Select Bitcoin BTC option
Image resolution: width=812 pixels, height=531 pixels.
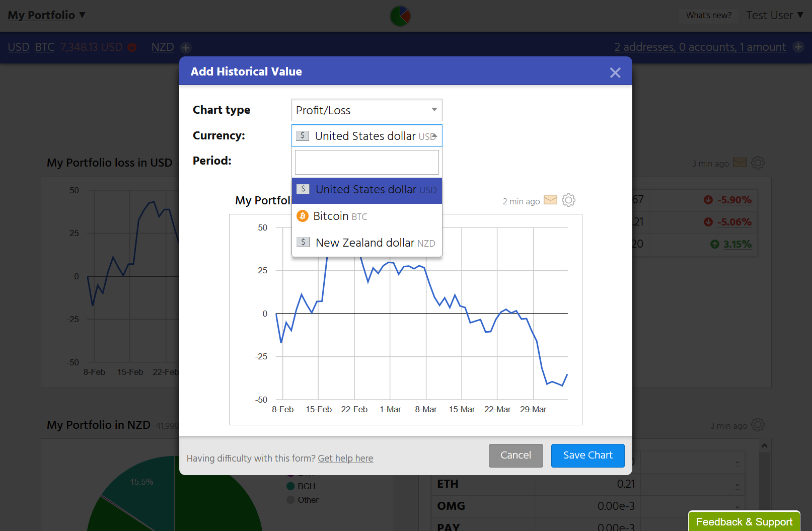point(366,216)
